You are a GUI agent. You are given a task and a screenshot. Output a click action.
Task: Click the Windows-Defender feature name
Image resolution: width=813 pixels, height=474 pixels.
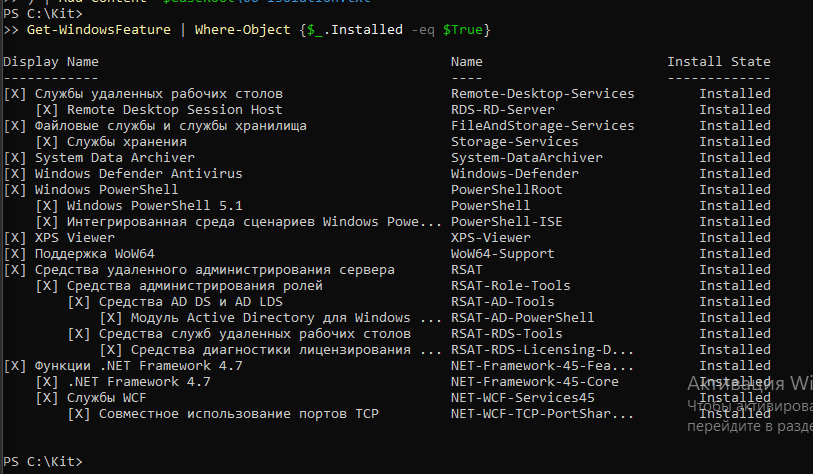[x=514, y=174]
